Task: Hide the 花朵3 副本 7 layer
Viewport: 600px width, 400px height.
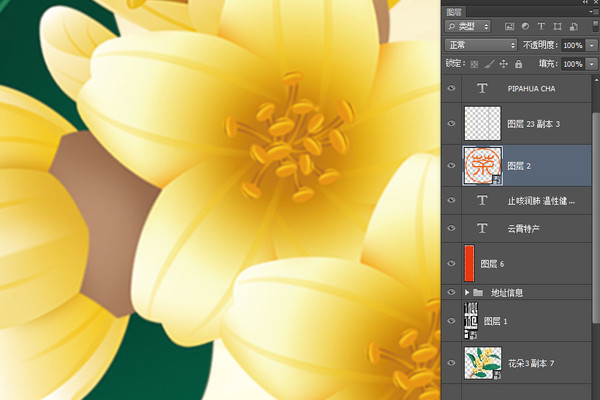Action: click(x=452, y=362)
